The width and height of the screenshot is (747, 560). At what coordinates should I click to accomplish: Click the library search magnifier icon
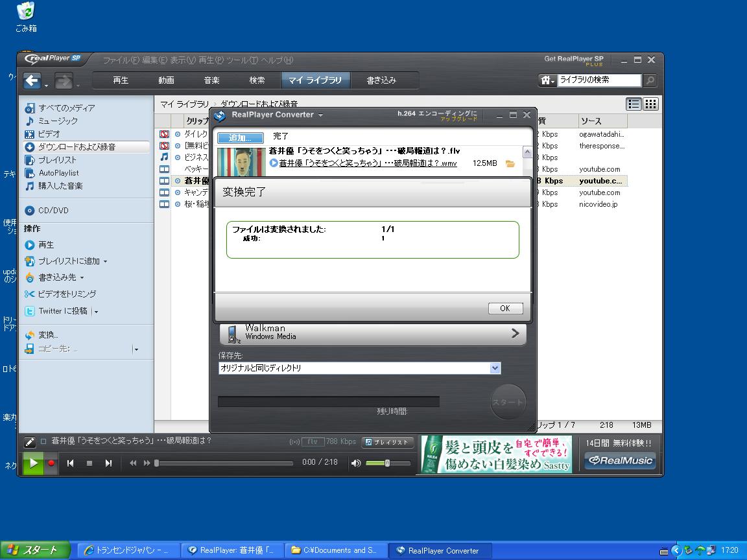[x=650, y=80]
